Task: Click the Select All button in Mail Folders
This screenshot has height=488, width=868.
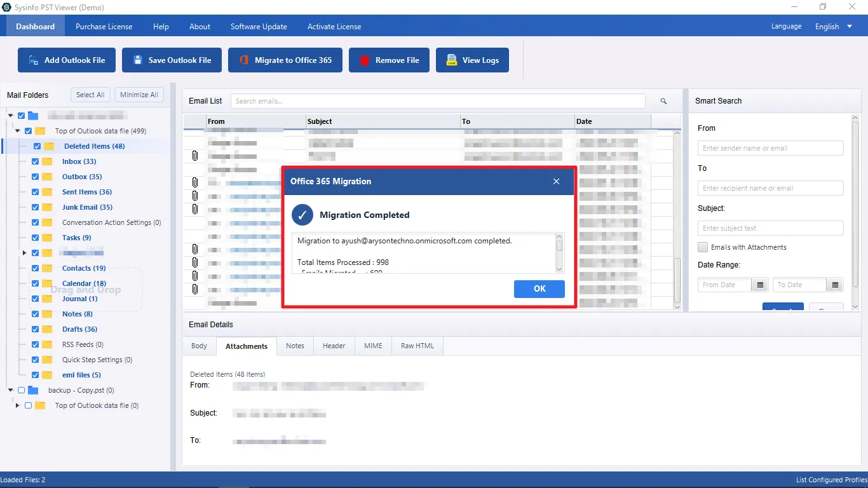Action: [x=90, y=95]
